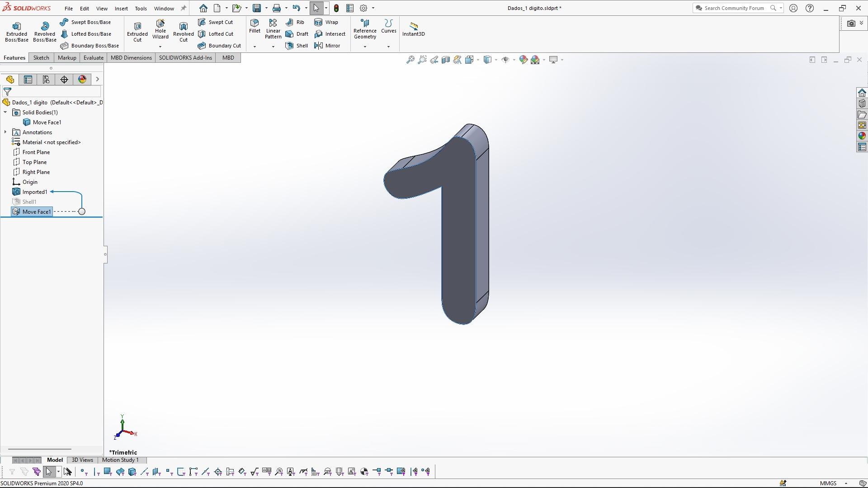This screenshot has width=868, height=488.
Task: Click the Save icon
Action: pyautogui.click(x=257, y=8)
